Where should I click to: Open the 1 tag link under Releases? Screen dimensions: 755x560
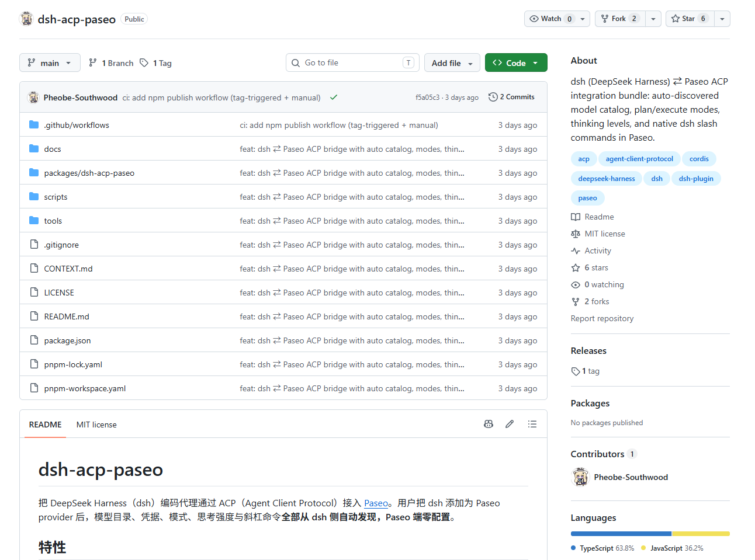(586, 371)
